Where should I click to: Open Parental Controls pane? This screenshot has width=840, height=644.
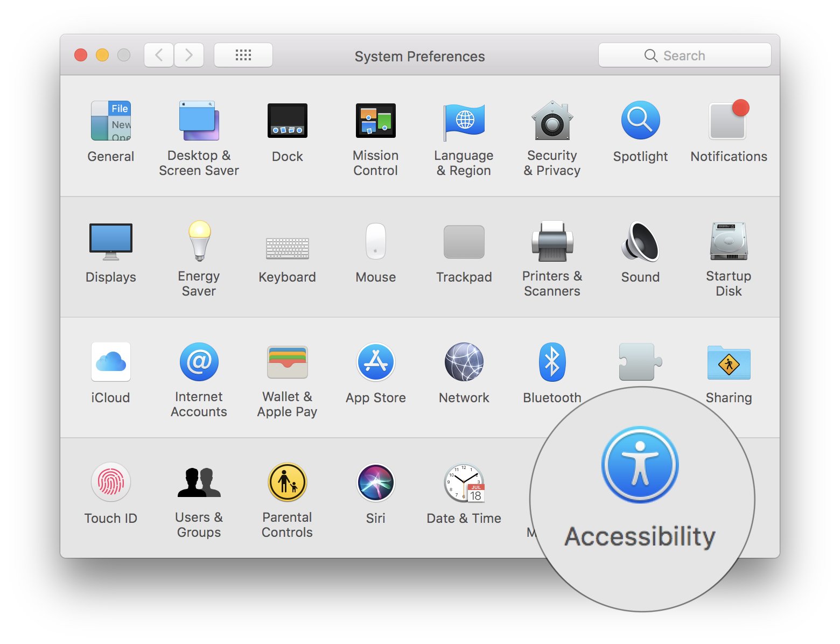tap(287, 484)
